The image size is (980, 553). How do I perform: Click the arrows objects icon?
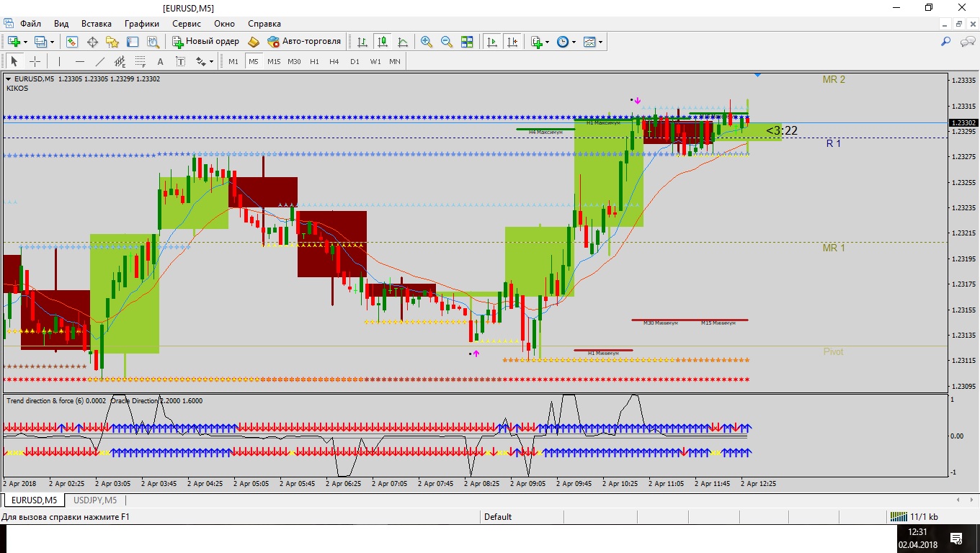click(200, 61)
